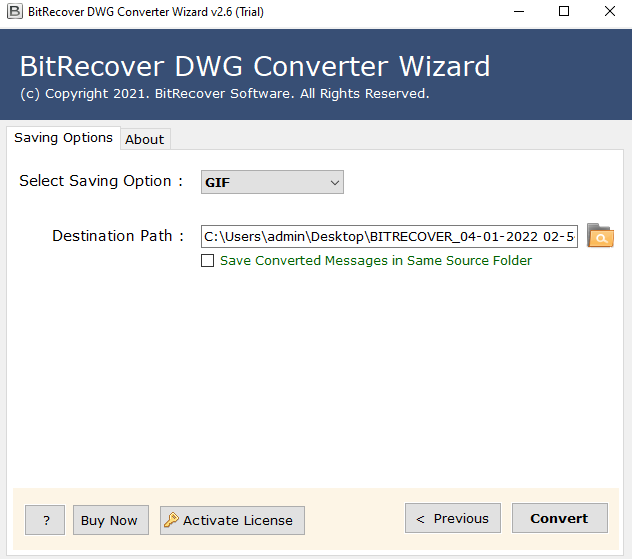Switch to the Saving Options tab
This screenshot has width=632, height=559.
pos(63,138)
